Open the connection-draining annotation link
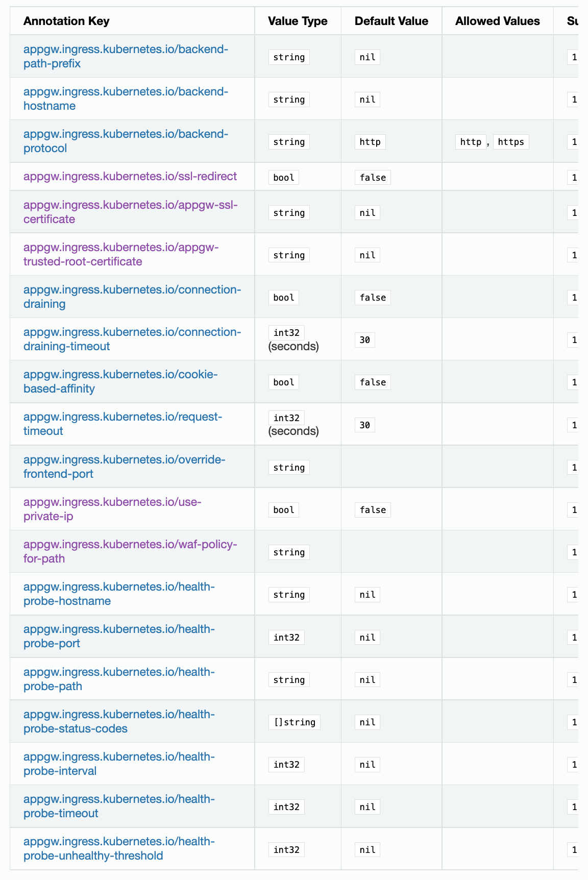The image size is (588, 880). [x=132, y=297]
